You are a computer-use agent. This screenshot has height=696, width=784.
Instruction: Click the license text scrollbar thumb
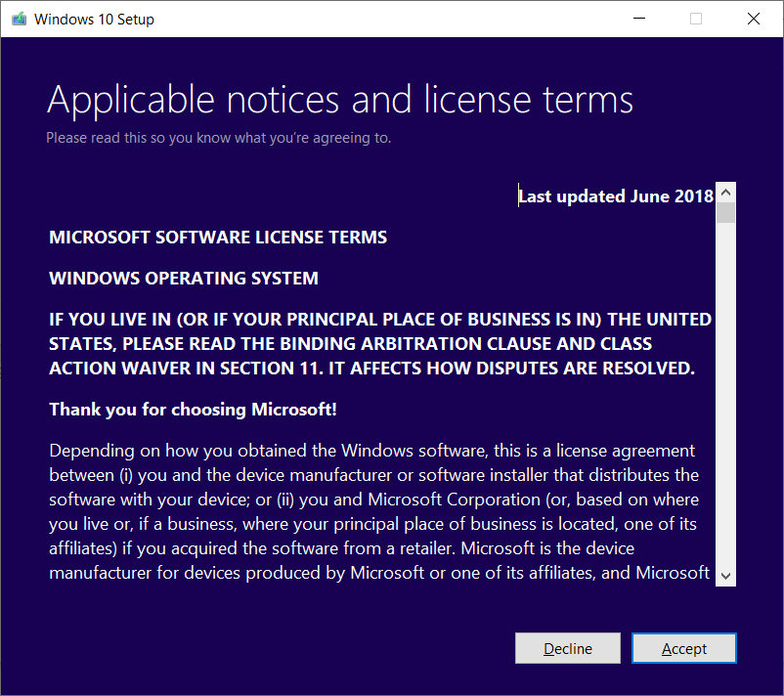click(x=726, y=212)
